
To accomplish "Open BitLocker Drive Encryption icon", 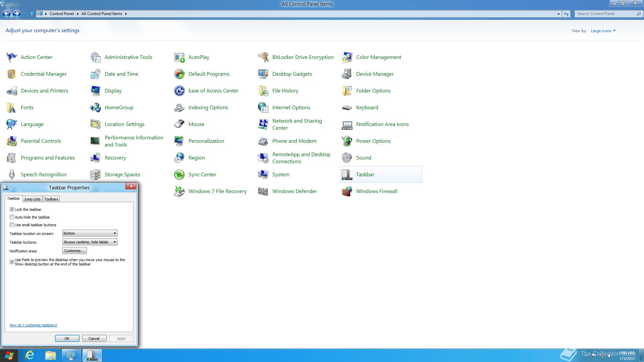I will [263, 57].
